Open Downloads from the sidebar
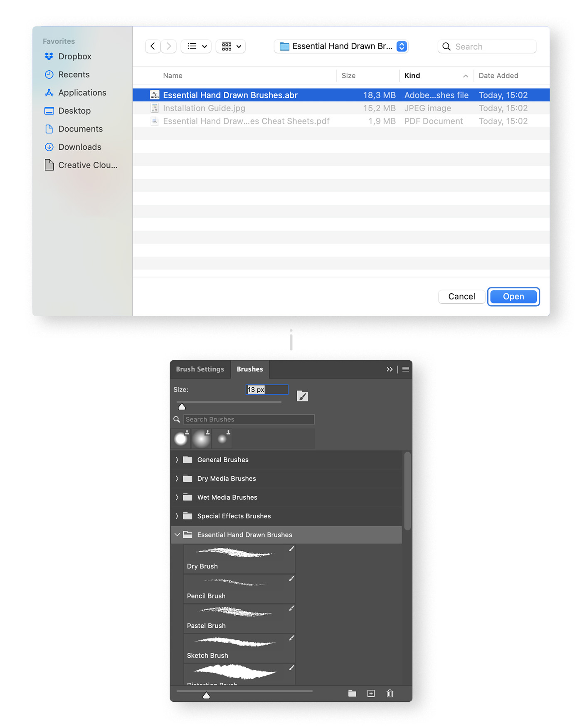The width and height of the screenshot is (582, 728). tap(73, 147)
